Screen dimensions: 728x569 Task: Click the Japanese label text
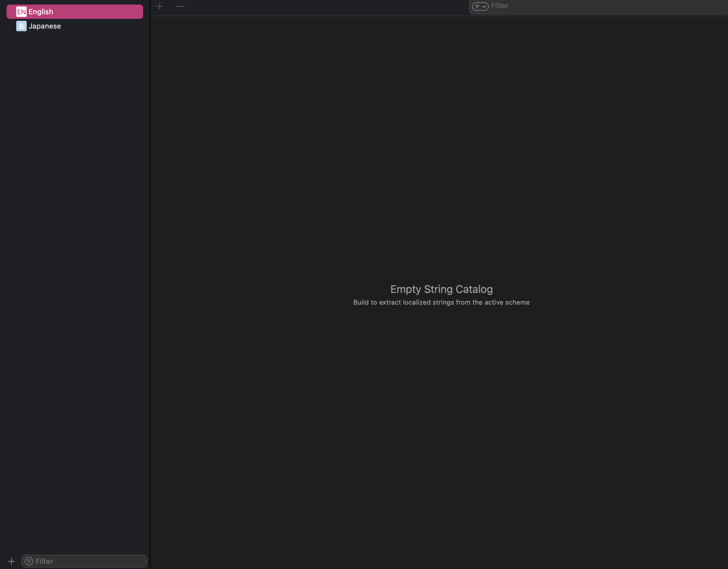tap(45, 26)
